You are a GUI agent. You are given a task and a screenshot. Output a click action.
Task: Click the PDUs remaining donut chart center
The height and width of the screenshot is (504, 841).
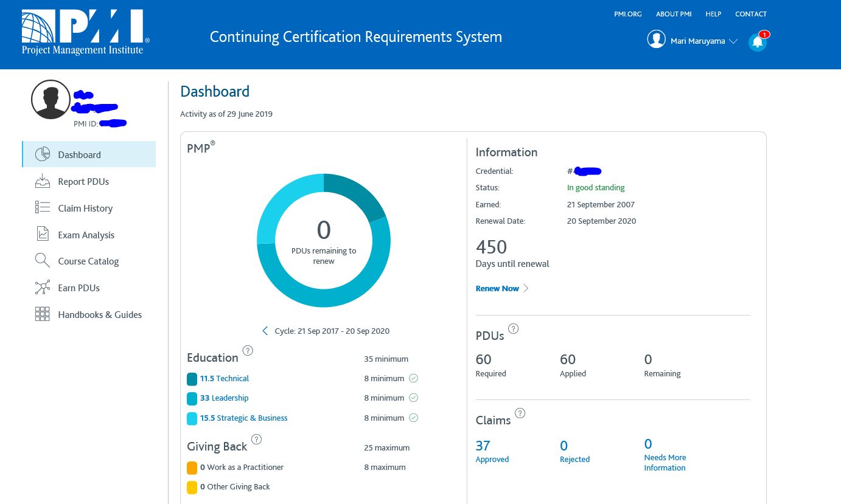click(x=324, y=241)
